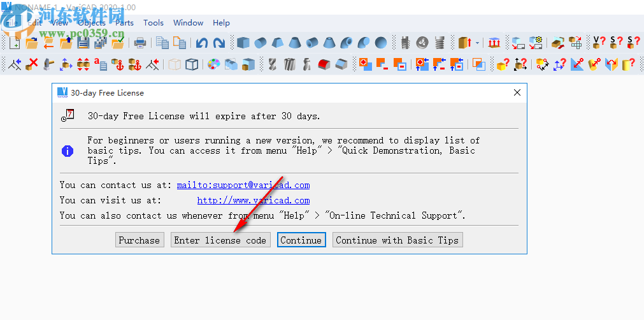644x320 pixels.
Task: Click Continue with Basic Tips button
Action: [x=397, y=240]
